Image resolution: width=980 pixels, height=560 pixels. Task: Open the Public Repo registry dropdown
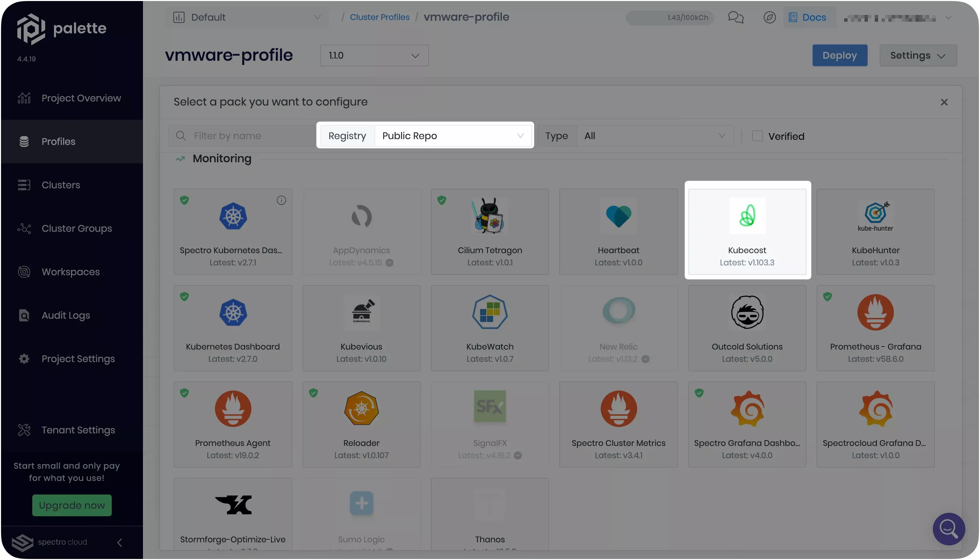(453, 135)
